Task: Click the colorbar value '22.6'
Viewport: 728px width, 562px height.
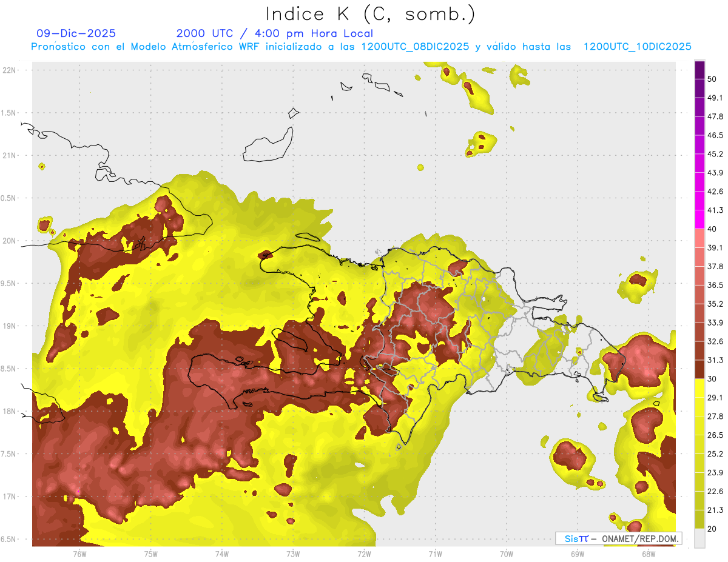Action: (715, 492)
